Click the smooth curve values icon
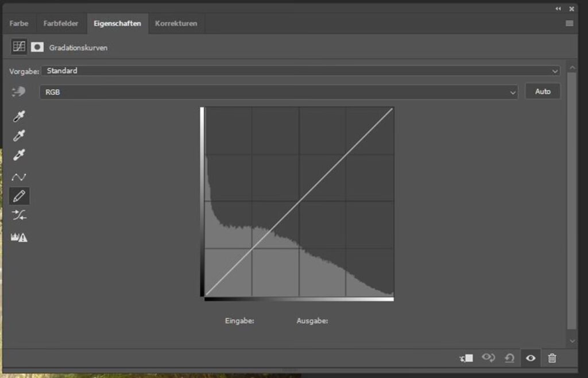 point(19,215)
